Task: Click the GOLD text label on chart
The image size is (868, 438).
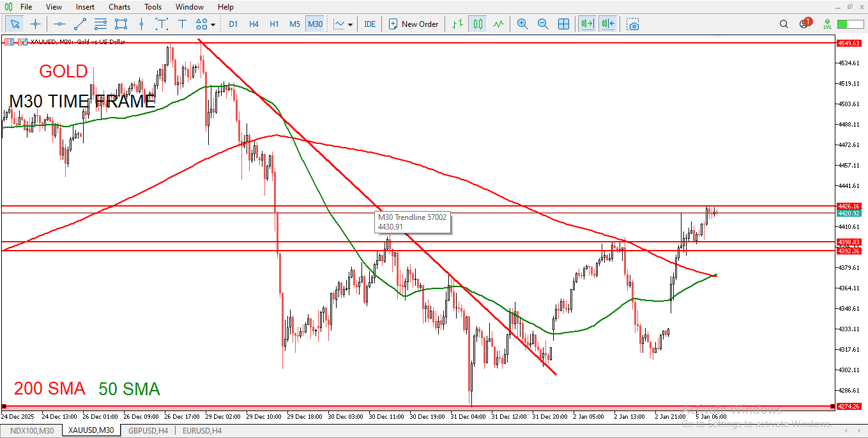Action: (x=63, y=71)
